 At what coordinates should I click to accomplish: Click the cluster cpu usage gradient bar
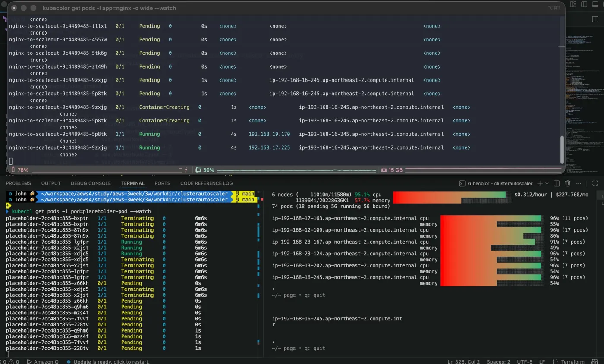point(449,195)
